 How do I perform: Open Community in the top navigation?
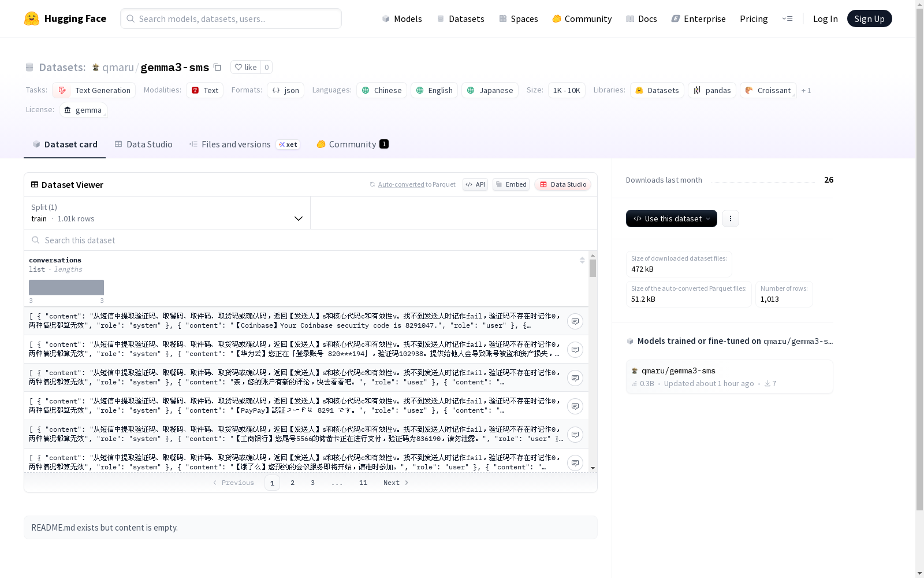click(582, 18)
